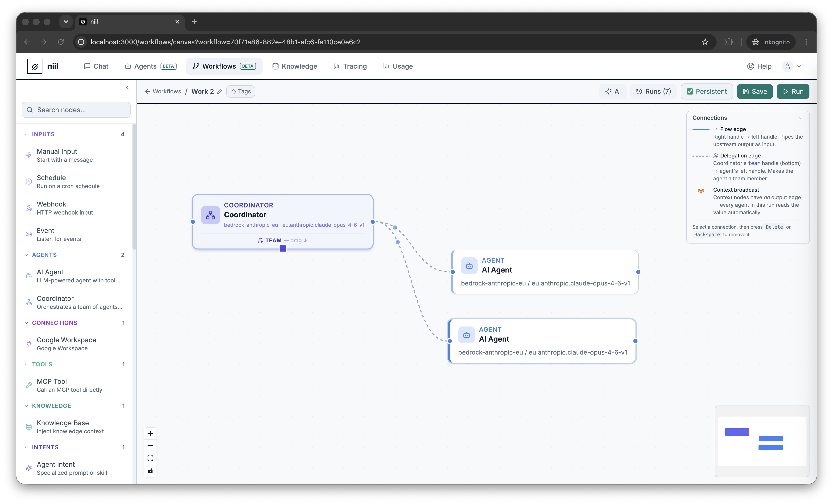
Task: Toggle the canvas lock icon
Action: [x=150, y=471]
